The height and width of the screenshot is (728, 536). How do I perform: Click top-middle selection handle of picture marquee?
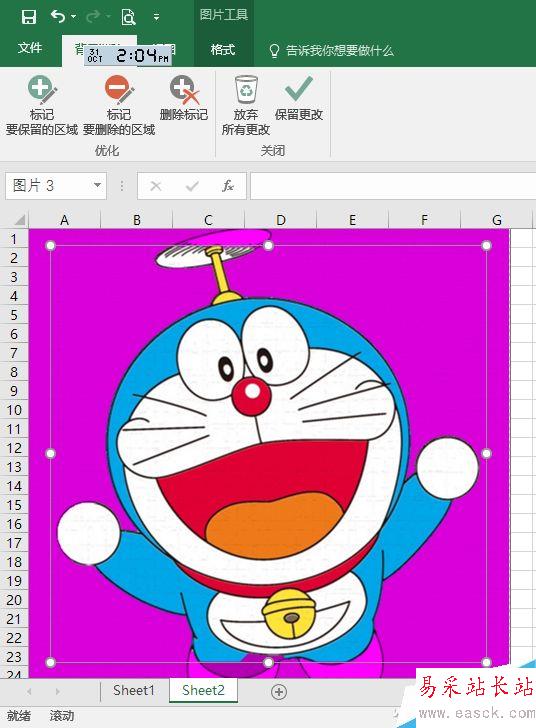pos(268,246)
